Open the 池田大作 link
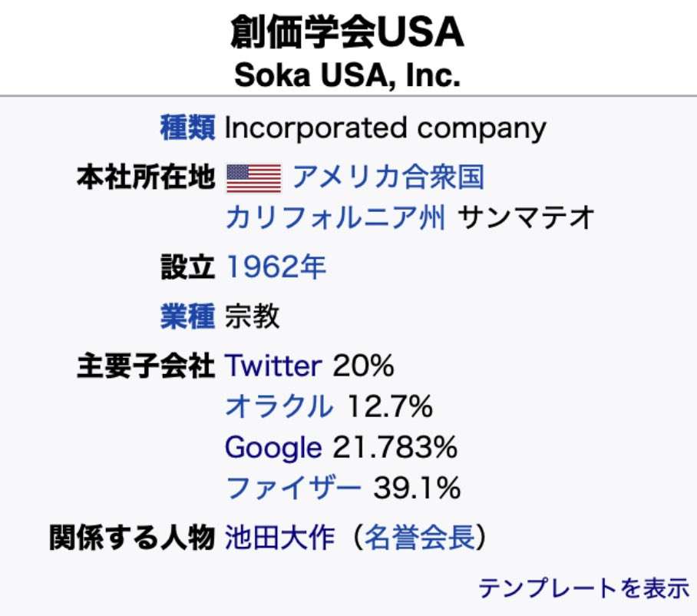Viewport: 697px width, 616px height. 279,538
